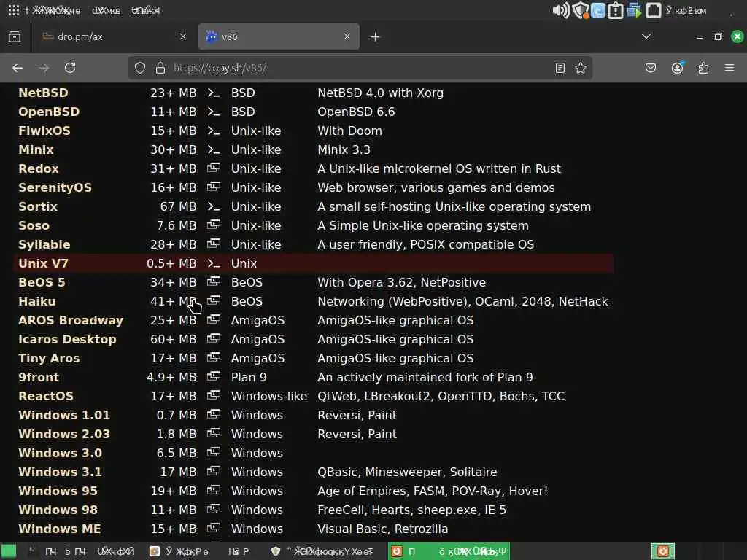Open the applications grid launcher
Screen dimensions: 747x560
coord(14,10)
